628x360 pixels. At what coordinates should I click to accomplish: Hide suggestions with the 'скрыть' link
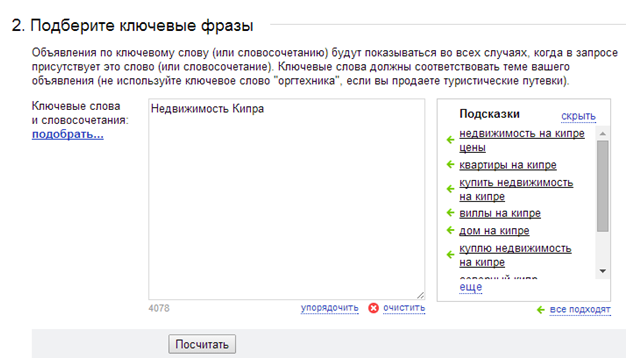[x=578, y=116]
